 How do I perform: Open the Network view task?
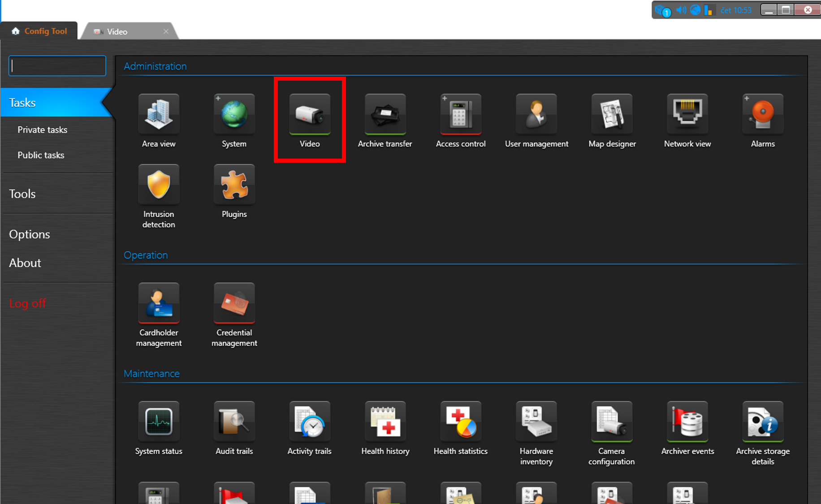pyautogui.click(x=687, y=115)
